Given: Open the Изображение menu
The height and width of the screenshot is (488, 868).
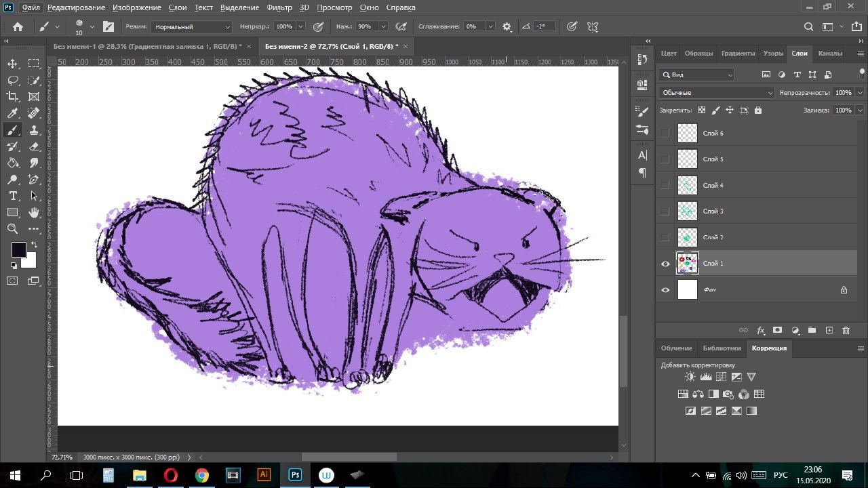Looking at the screenshot, I should [x=138, y=7].
